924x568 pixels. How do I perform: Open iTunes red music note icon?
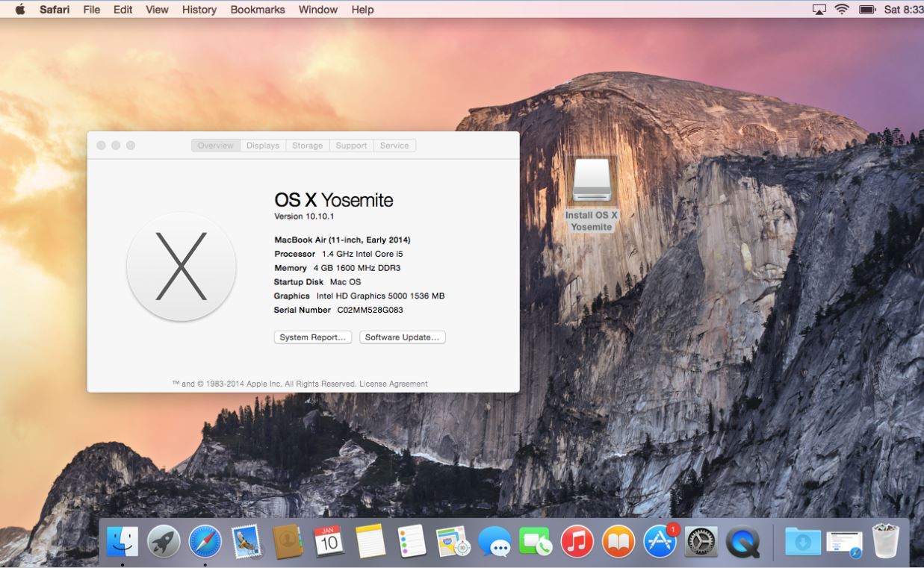pyautogui.click(x=577, y=542)
